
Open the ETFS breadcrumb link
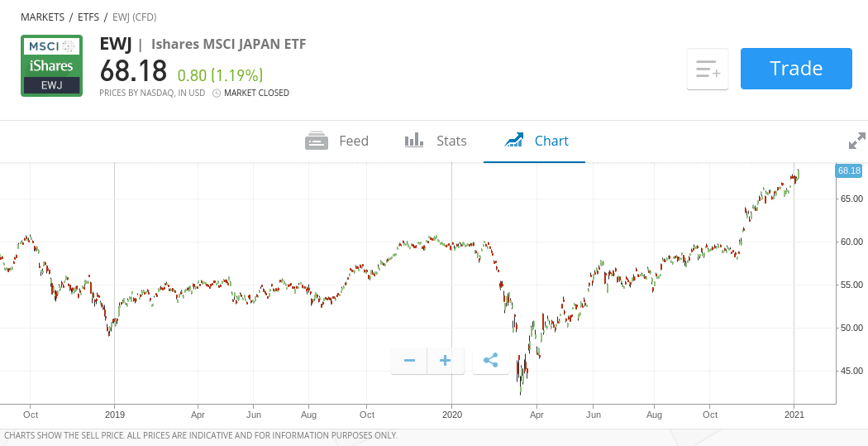pyautogui.click(x=88, y=17)
